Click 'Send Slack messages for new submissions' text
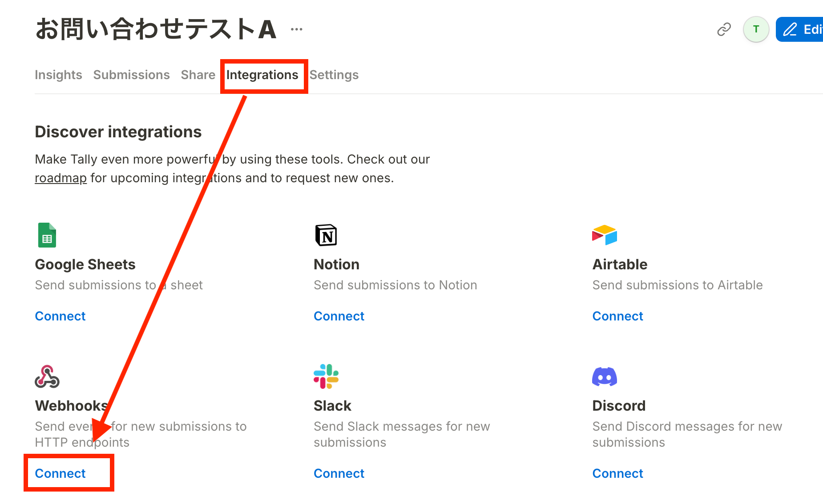This screenshot has width=823, height=504. tap(402, 434)
